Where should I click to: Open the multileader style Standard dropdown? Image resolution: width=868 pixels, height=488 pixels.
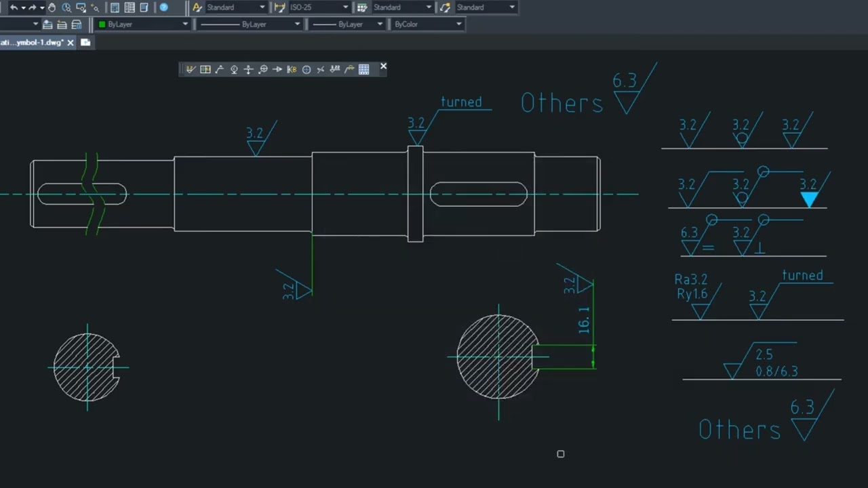486,7
